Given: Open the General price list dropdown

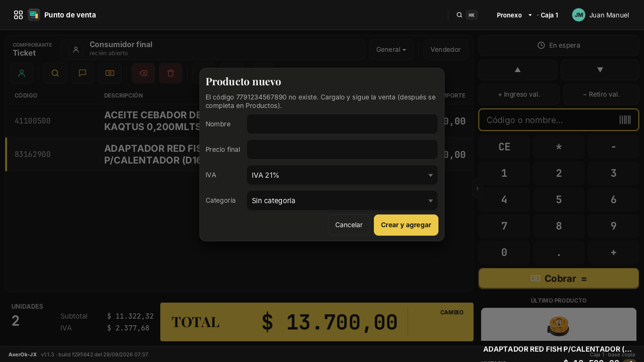Looking at the screenshot, I should pos(391,49).
